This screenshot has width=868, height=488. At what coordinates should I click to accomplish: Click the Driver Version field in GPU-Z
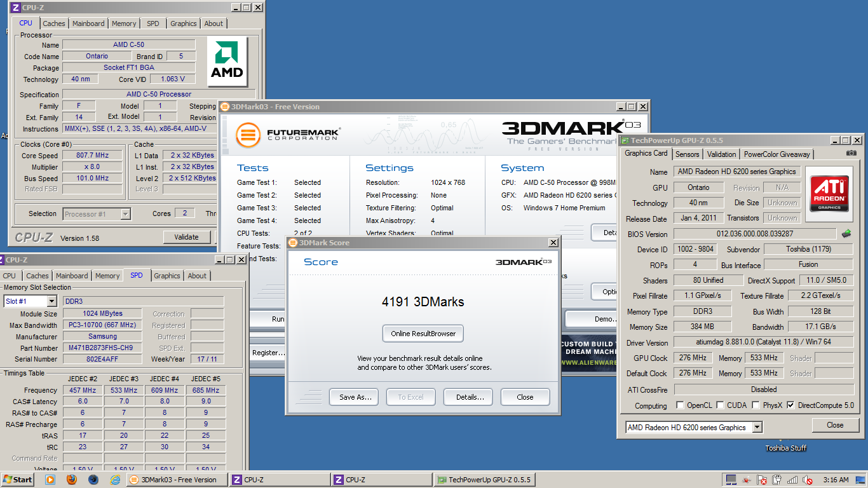(763, 342)
